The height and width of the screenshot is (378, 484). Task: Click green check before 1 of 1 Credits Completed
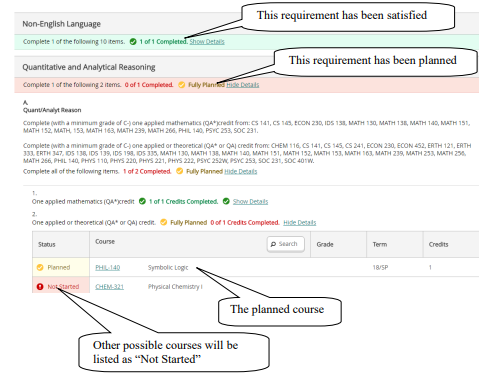click(142, 201)
